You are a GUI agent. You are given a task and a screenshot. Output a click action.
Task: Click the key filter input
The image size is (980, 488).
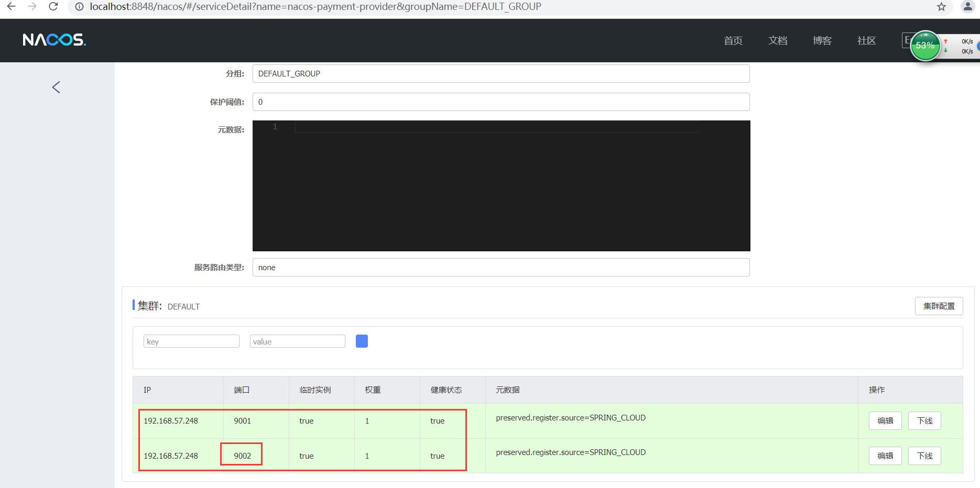(191, 341)
